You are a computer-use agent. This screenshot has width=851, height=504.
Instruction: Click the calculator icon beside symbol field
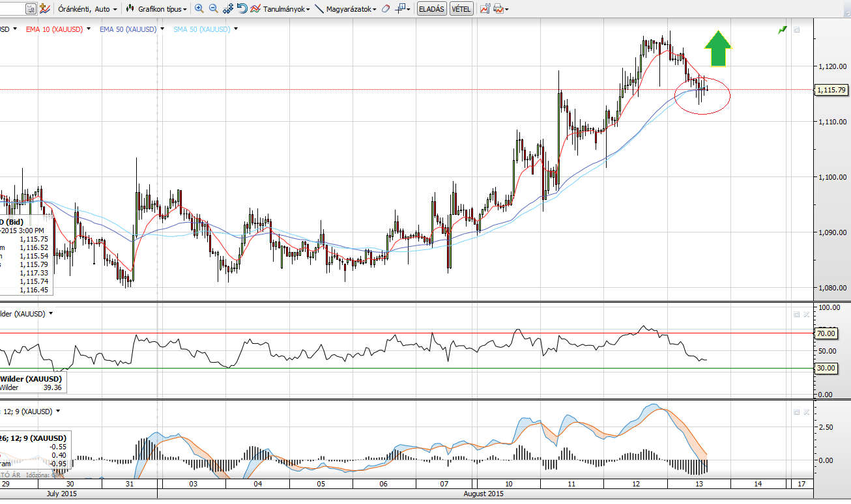click(x=31, y=9)
